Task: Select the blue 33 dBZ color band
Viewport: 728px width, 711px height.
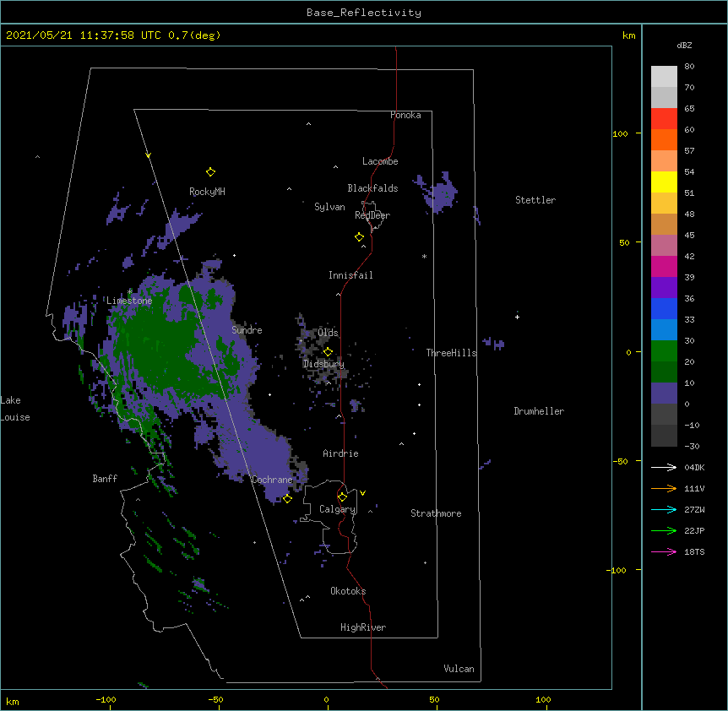Action: click(664, 308)
